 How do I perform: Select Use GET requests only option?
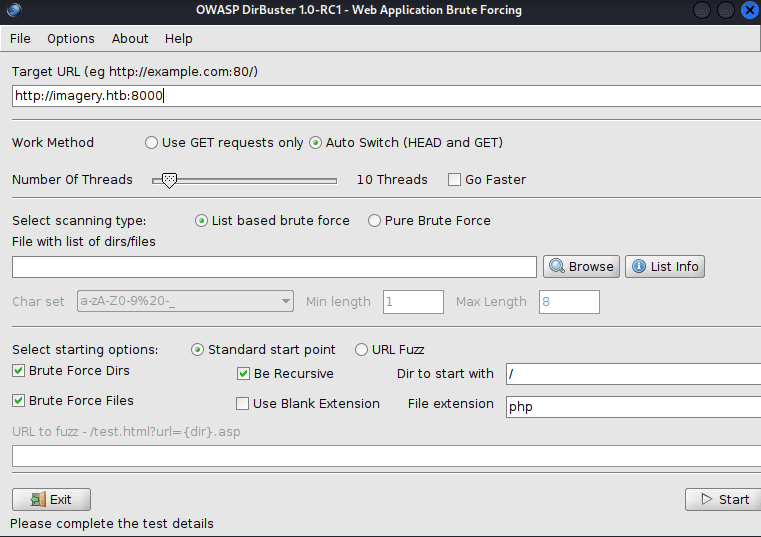[152, 143]
